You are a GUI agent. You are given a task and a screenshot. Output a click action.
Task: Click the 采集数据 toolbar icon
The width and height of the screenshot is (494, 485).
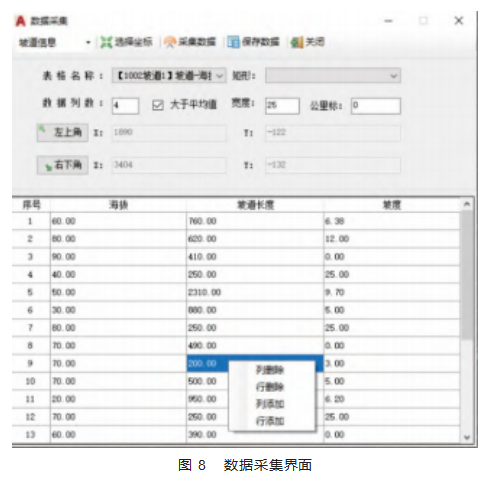tap(170, 42)
